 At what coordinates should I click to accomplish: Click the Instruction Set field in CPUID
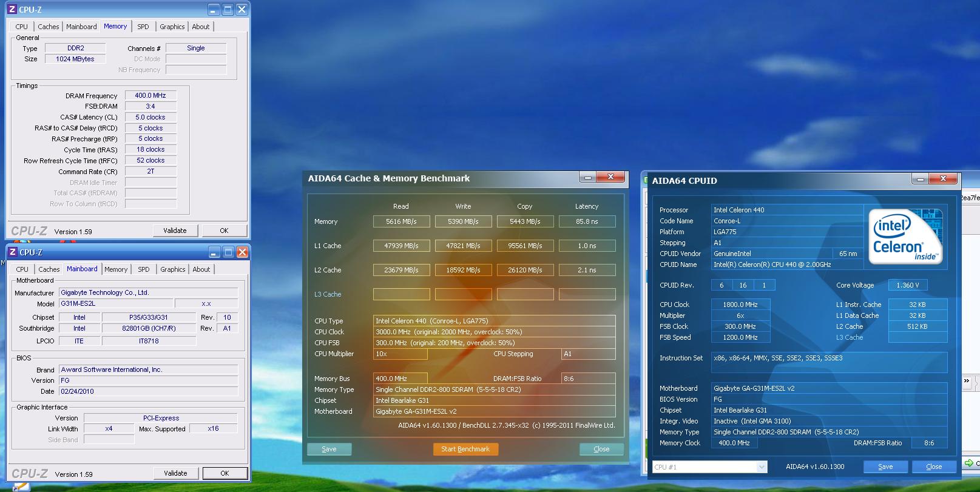829,362
